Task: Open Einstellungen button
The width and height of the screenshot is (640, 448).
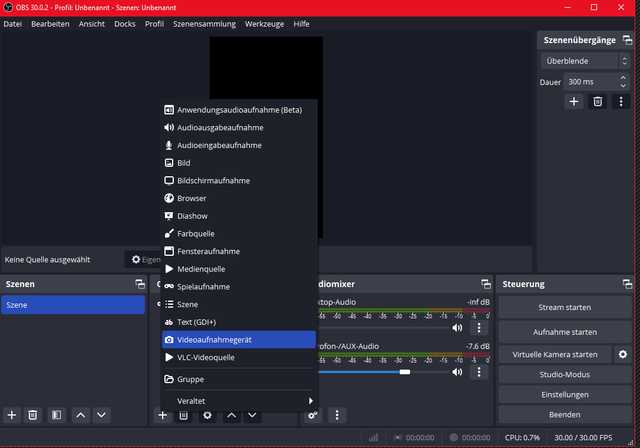Action: tap(565, 394)
